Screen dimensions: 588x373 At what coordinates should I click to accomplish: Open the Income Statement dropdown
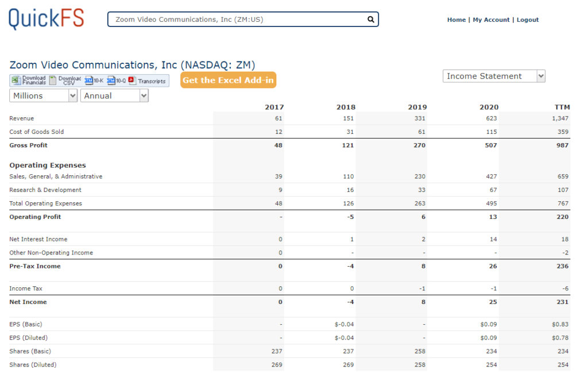[494, 76]
